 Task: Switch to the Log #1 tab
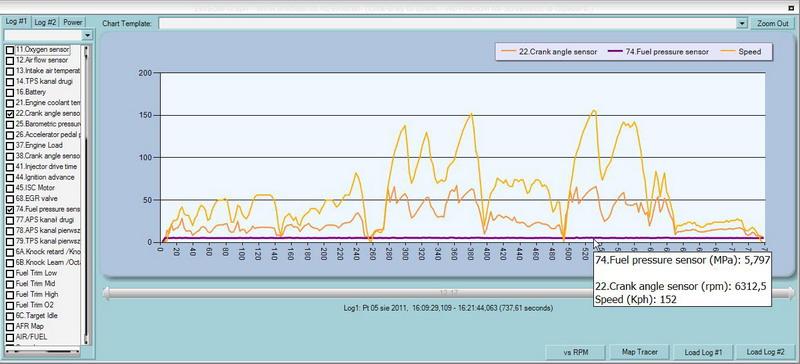pyautogui.click(x=16, y=22)
